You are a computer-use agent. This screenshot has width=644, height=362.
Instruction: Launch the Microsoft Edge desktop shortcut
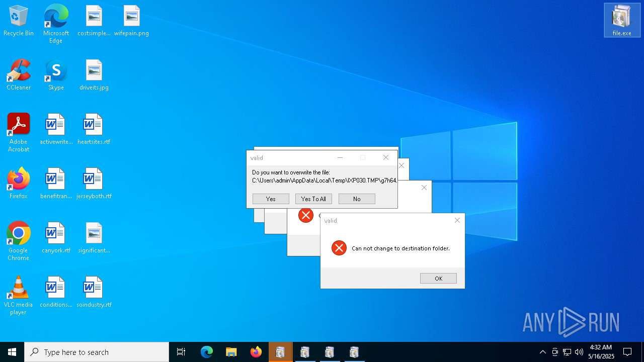56,24
